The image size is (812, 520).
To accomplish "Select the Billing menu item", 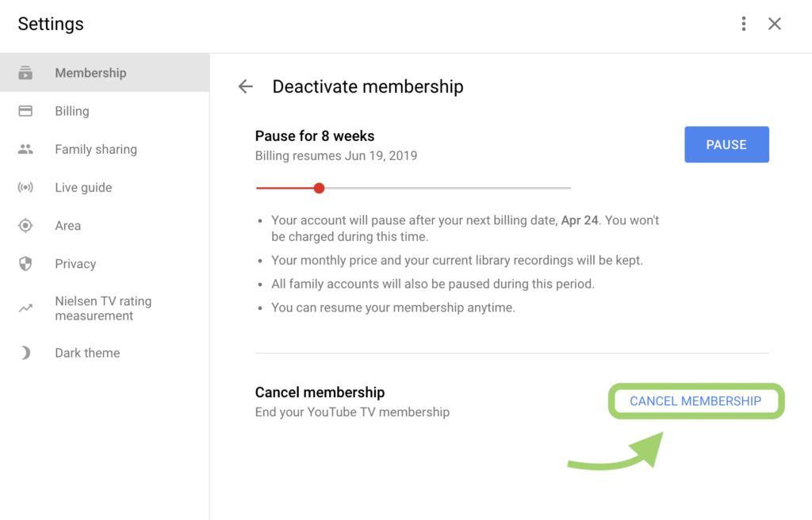I will (x=105, y=111).
